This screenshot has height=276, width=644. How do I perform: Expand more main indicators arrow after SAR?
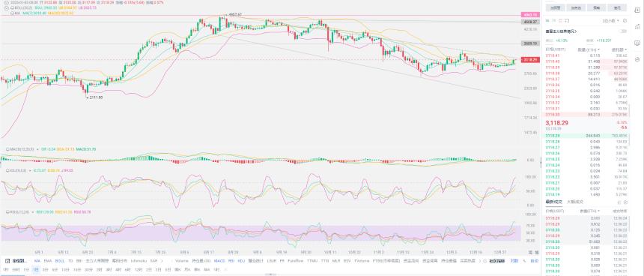(162, 260)
